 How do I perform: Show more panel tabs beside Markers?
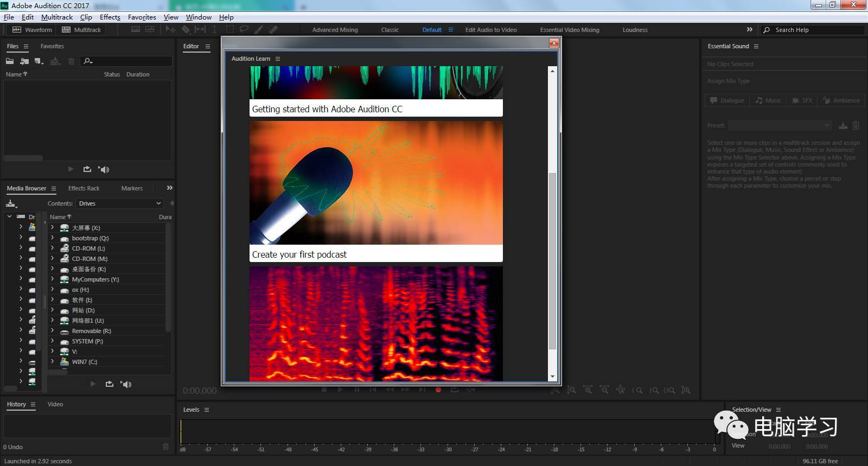click(169, 188)
